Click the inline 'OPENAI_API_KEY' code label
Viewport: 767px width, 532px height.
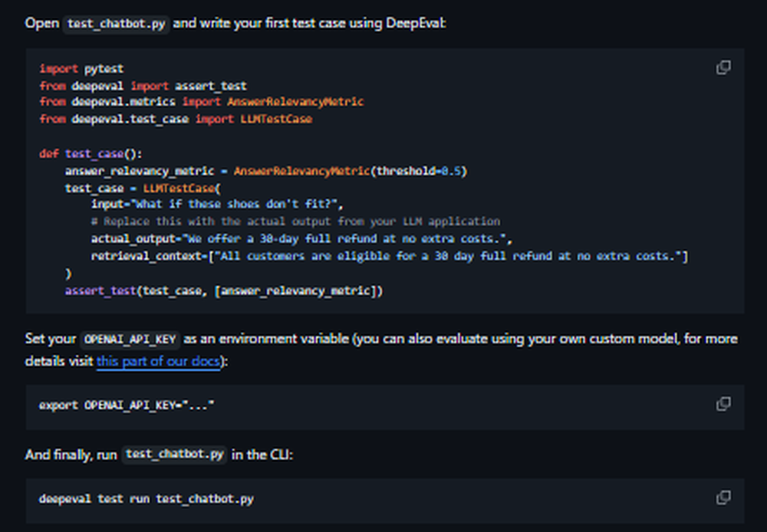[130, 340]
